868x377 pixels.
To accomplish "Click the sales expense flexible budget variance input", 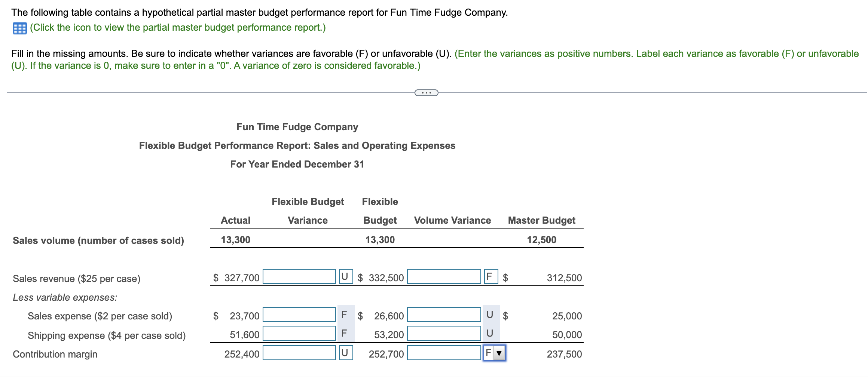I will click(299, 315).
